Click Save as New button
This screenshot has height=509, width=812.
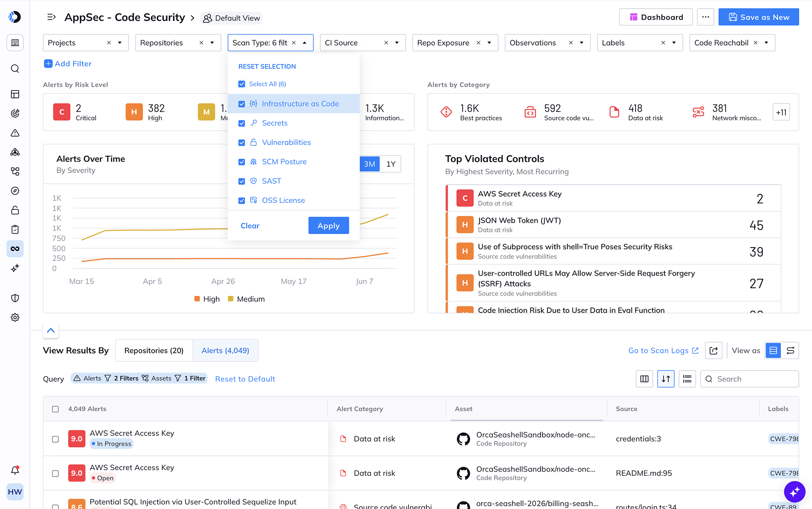(x=759, y=17)
